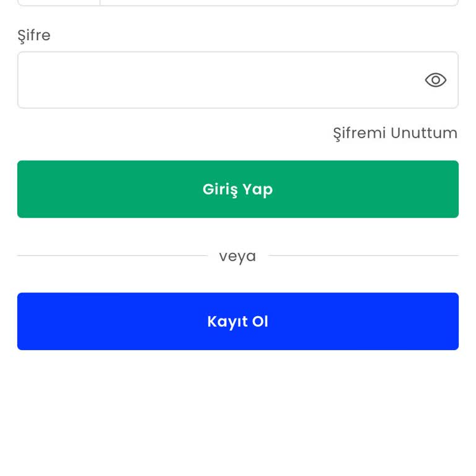Click the left segment of the top field
This screenshot has height=476, width=476.
click(x=59, y=2)
